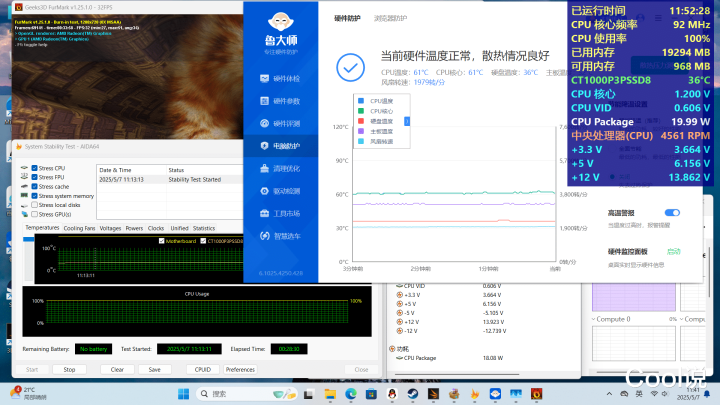Open the Statistics tab
The image size is (720, 405).
tap(204, 228)
